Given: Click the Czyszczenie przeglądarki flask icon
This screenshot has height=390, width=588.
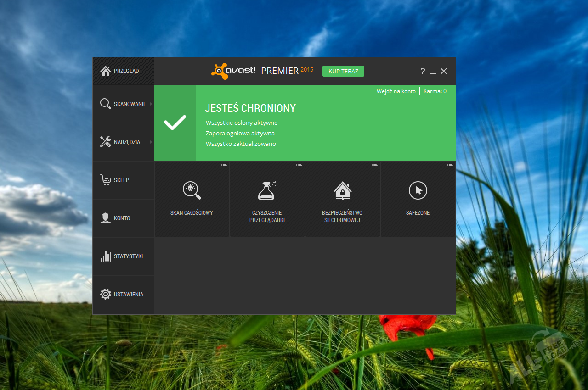Looking at the screenshot, I should (x=266, y=190).
